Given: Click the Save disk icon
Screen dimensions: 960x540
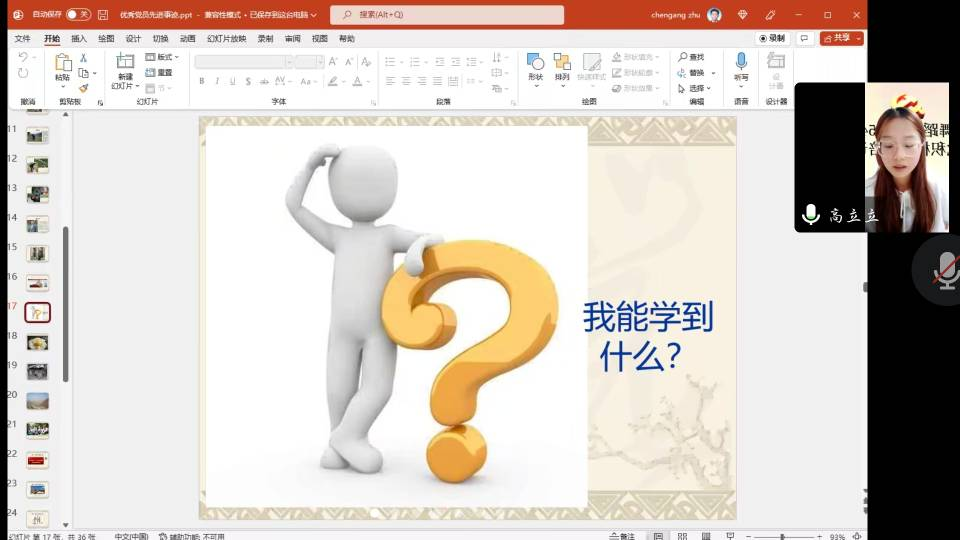Looking at the screenshot, I should pyautogui.click(x=103, y=15).
